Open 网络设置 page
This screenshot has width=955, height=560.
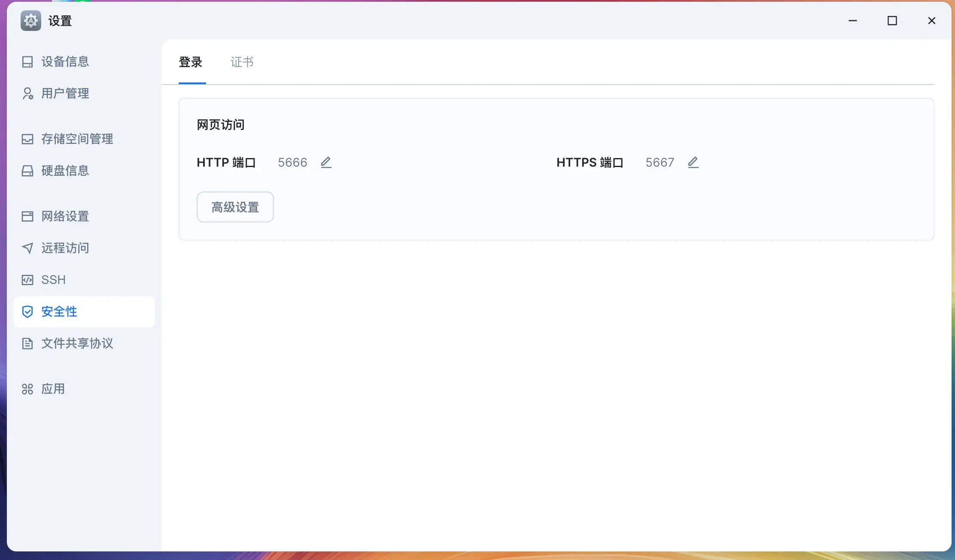[84, 216]
